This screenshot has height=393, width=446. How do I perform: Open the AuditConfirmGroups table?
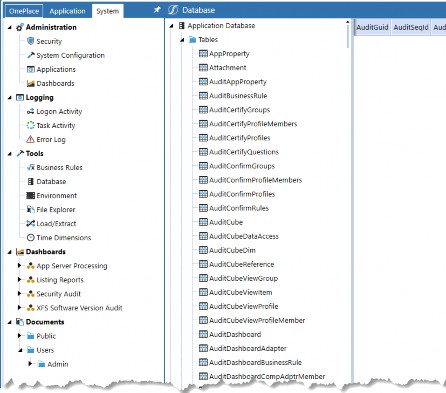pos(242,166)
